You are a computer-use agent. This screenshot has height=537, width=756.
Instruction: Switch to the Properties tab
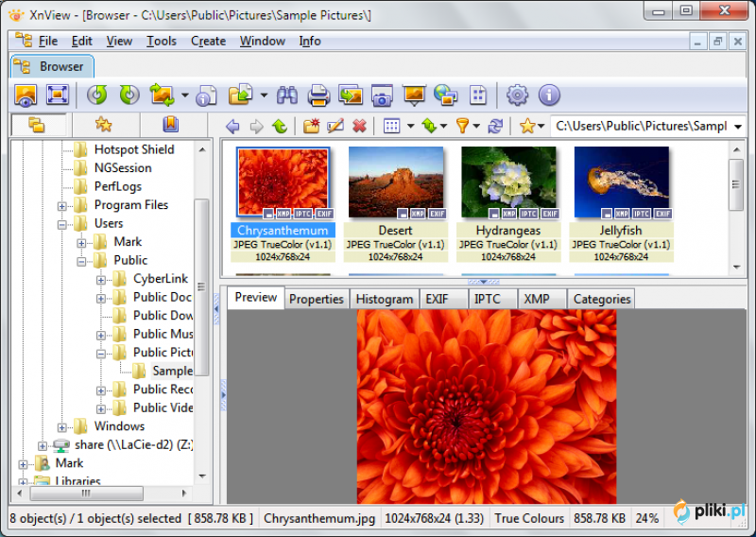pyautogui.click(x=317, y=299)
